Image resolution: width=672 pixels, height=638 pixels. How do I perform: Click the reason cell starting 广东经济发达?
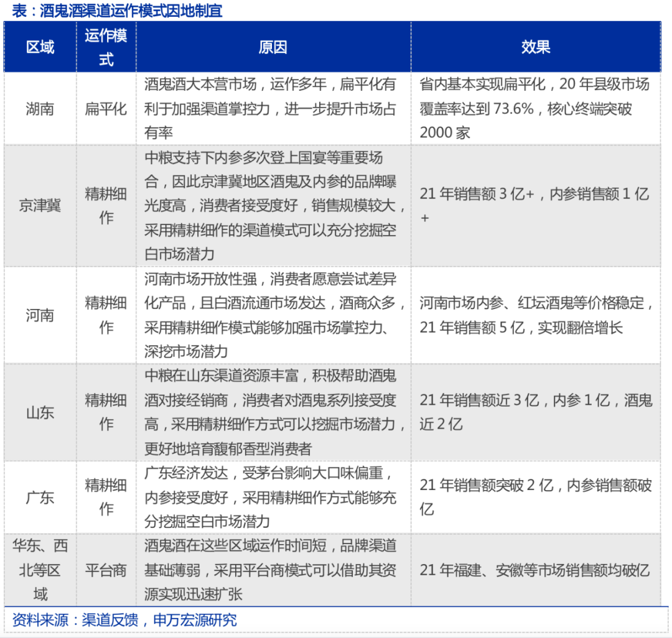click(273, 497)
